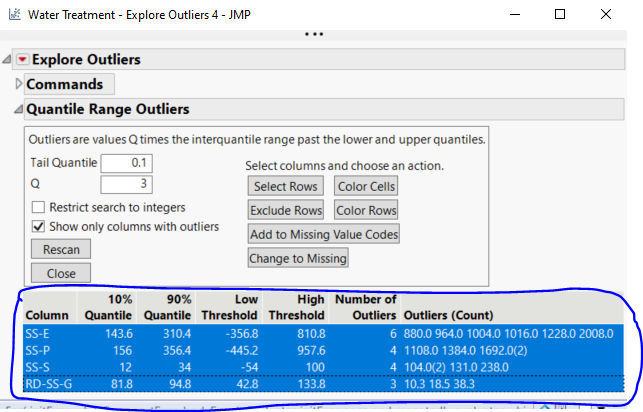This screenshot has width=643, height=412.
Task: Click the Change to Missing button
Action: click(297, 258)
